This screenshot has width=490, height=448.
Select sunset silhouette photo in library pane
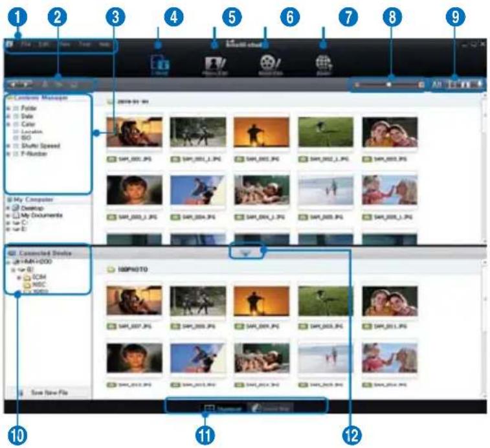262,132
